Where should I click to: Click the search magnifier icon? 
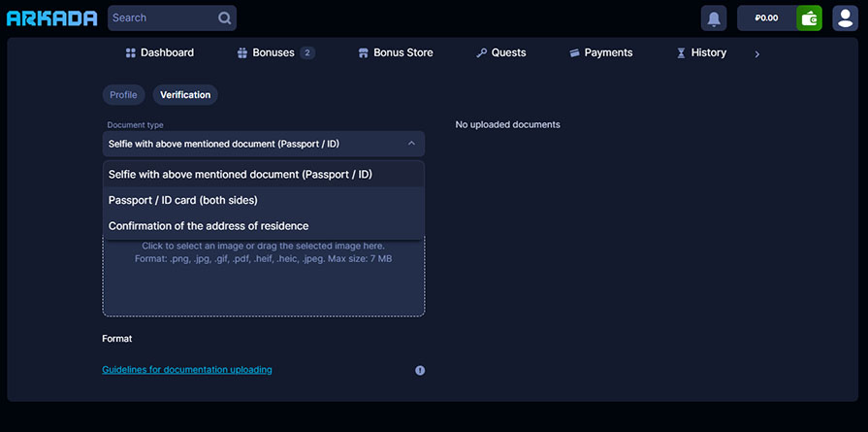[x=225, y=17]
